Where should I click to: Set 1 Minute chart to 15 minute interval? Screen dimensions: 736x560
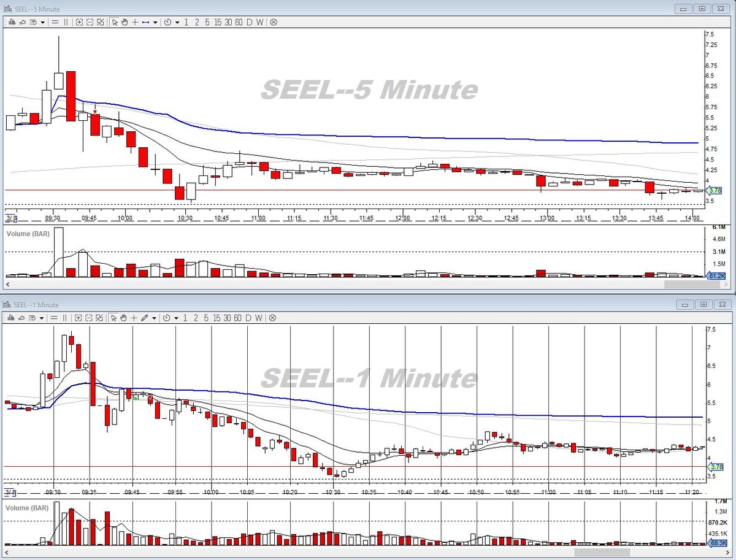click(217, 318)
